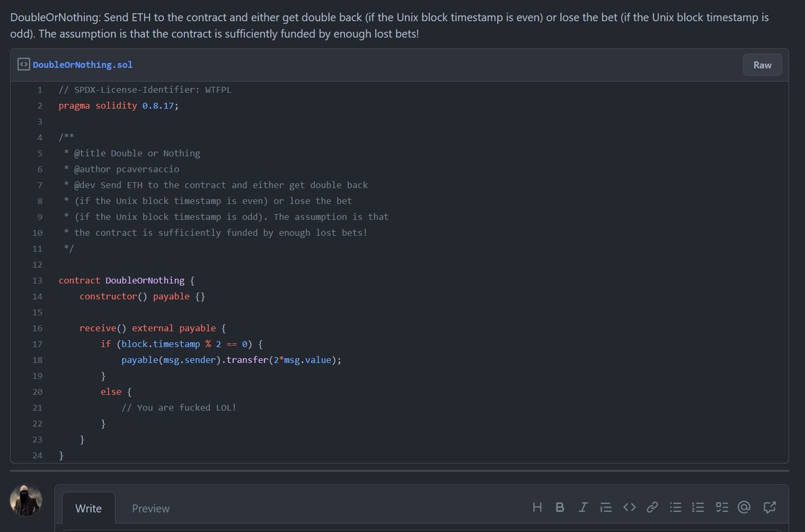Apply italic formatting with the I icon
Viewport: 805px width, 532px height.
583,508
